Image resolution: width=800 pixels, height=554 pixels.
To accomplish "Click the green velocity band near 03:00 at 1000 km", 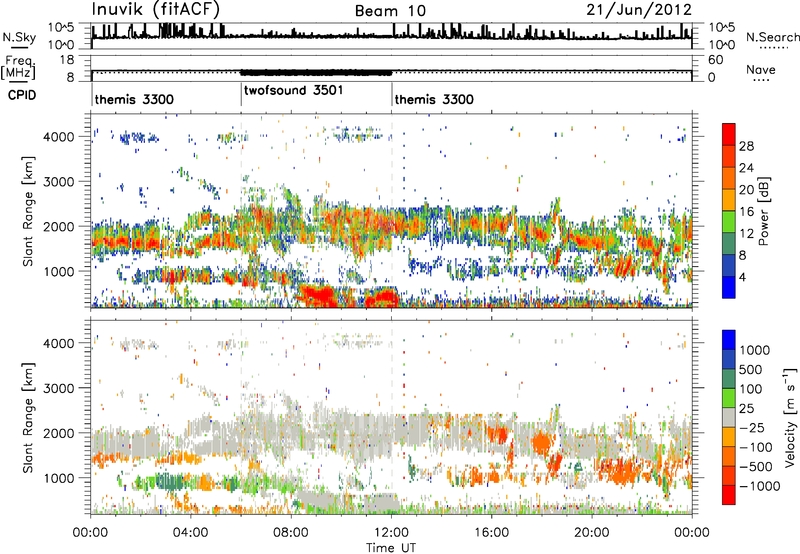I will point(168,482).
